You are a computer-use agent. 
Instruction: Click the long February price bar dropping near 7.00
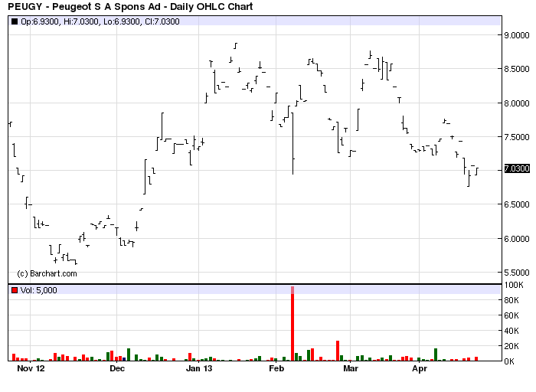click(x=293, y=143)
